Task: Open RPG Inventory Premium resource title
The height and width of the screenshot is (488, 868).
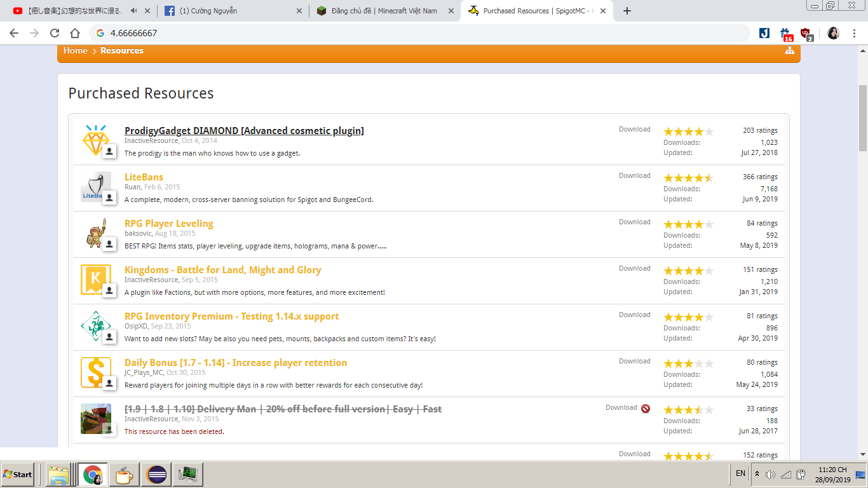Action: click(232, 316)
